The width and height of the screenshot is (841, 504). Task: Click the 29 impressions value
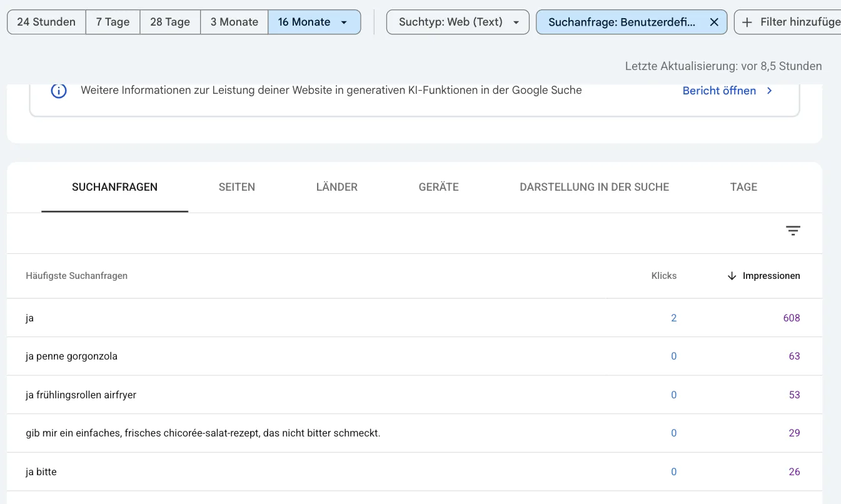coord(794,433)
